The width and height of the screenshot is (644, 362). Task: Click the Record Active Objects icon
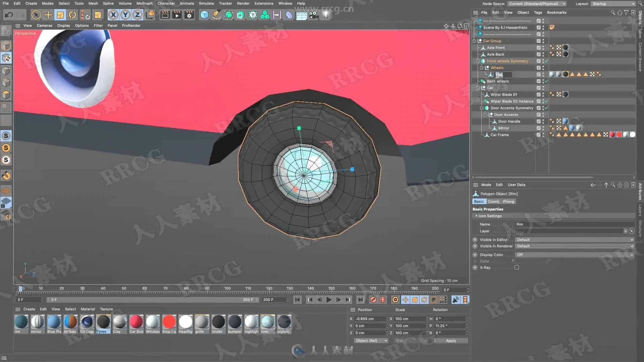click(373, 300)
